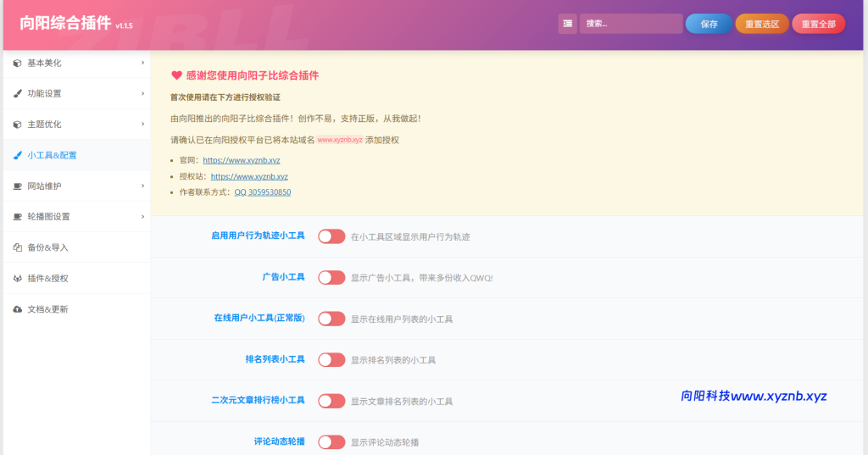868x455 pixels.
Task: Go to the 备份&导入 section
Action: (77, 247)
